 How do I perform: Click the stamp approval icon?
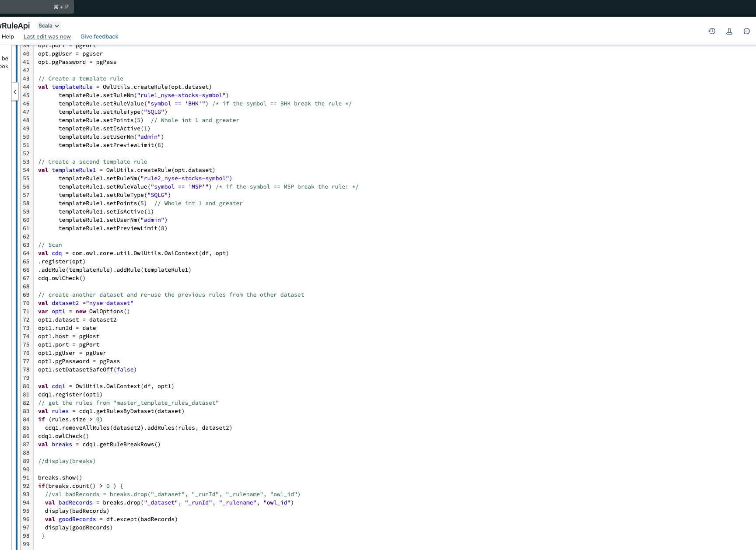point(729,31)
